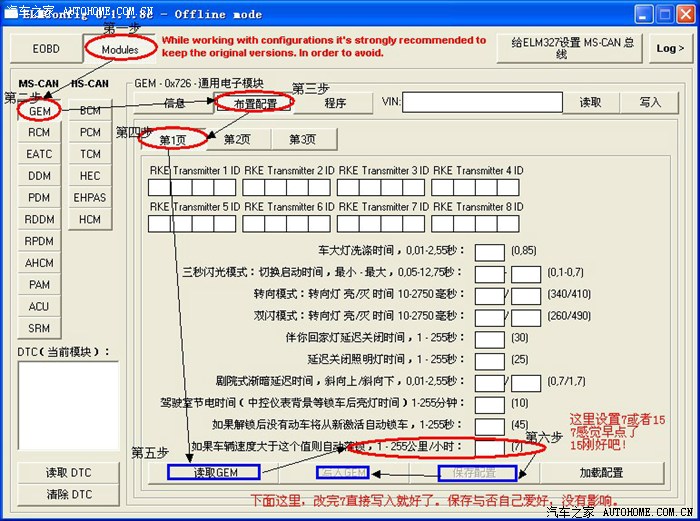Pick the PCM module

[x=90, y=133]
